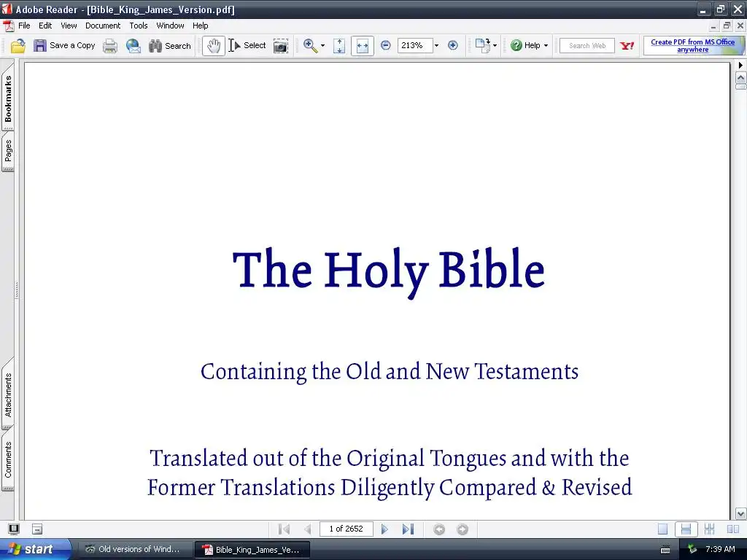Open the Attachments side tab

pyautogui.click(x=8, y=394)
